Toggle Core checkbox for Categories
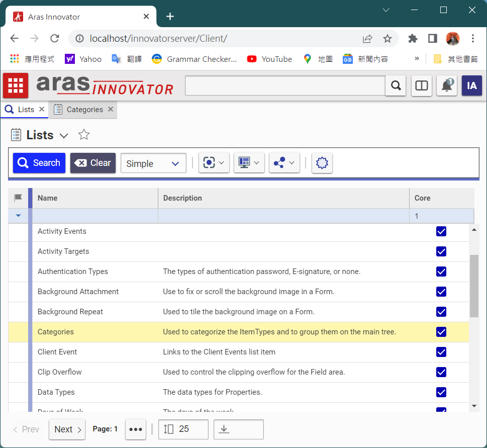The height and width of the screenshot is (448, 487). 441,332
